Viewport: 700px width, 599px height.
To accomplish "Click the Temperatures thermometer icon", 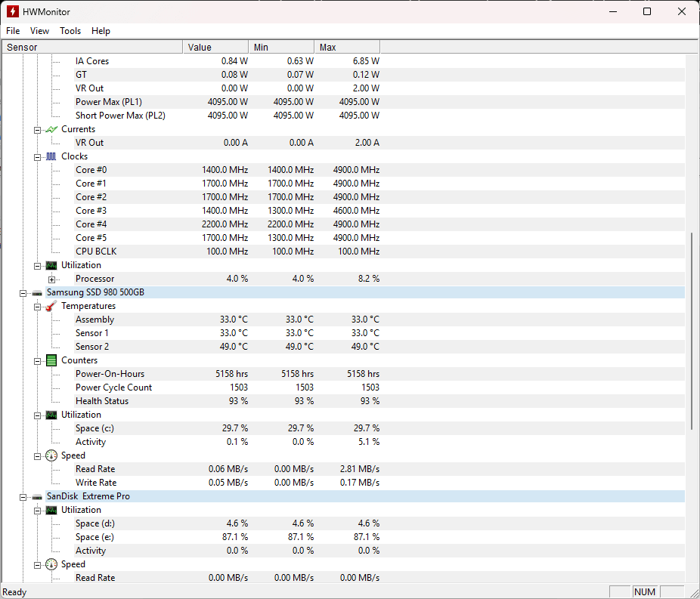I will click(51, 306).
